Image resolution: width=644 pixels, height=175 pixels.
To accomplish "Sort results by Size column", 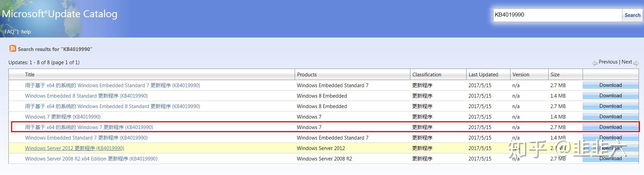I will tap(555, 75).
